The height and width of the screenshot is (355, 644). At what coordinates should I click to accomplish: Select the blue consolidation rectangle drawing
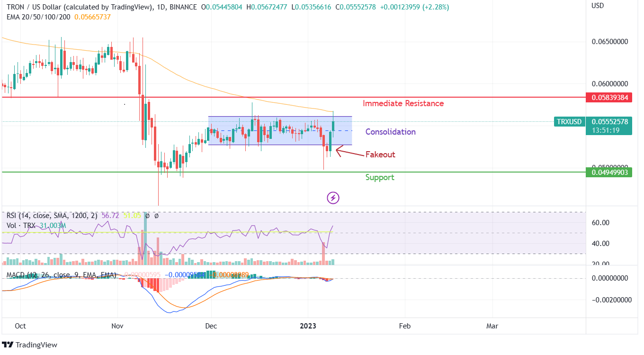tap(280, 130)
